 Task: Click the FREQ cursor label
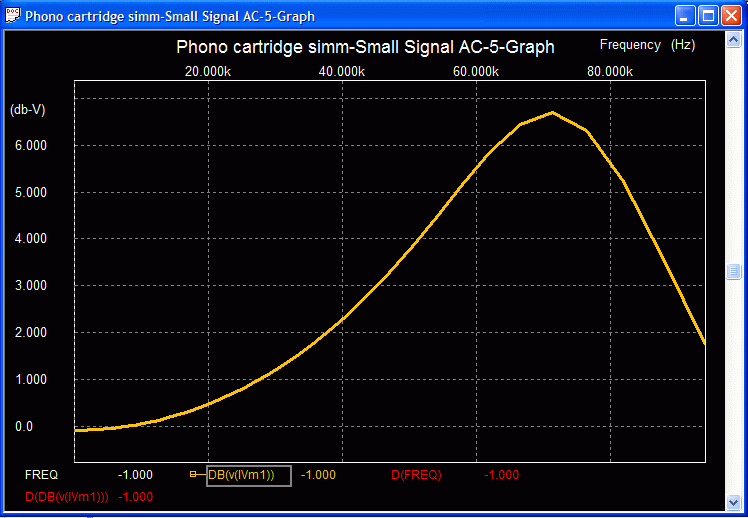coord(41,475)
